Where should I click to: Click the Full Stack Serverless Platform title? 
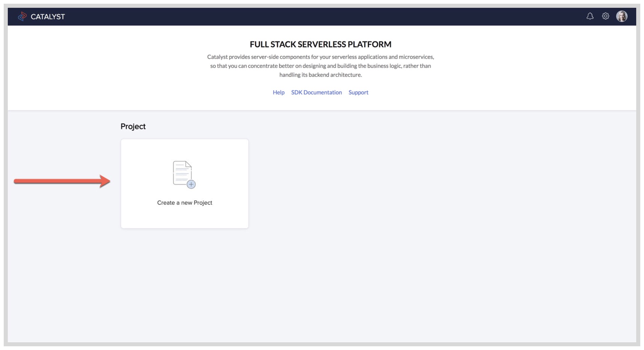320,44
